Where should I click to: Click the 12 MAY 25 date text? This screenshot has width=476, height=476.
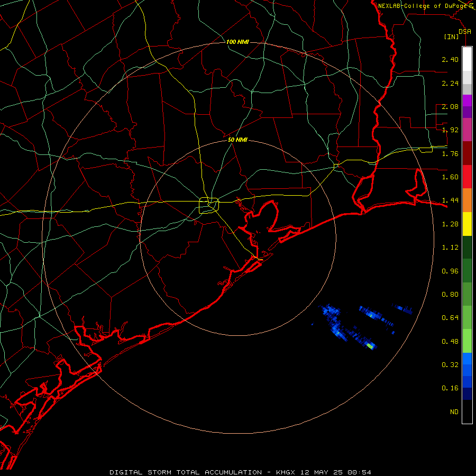point(322,472)
